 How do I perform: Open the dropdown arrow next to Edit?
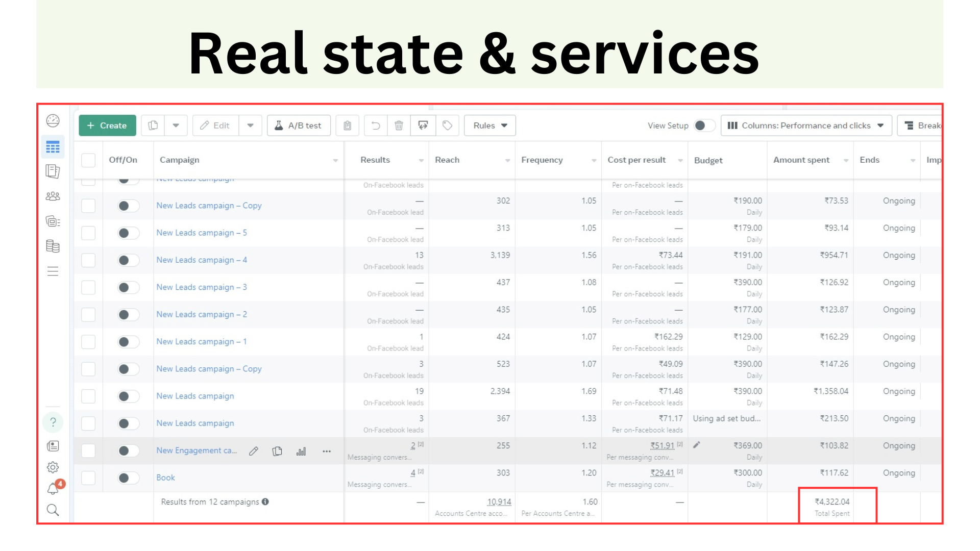pos(250,126)
